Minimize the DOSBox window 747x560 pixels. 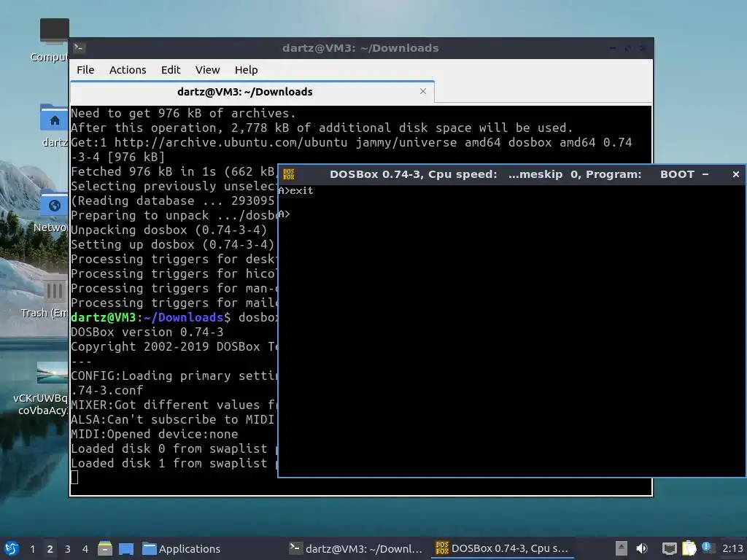coord(705,174)
